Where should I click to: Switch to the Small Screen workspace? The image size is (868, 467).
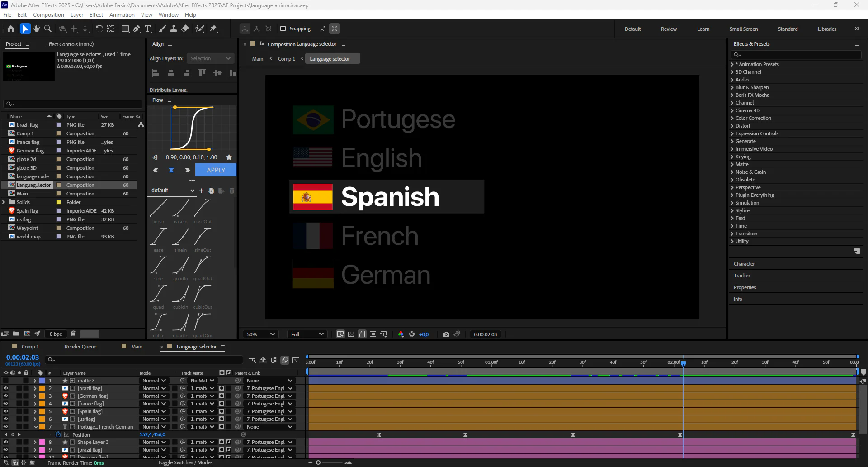click(743, 29)
